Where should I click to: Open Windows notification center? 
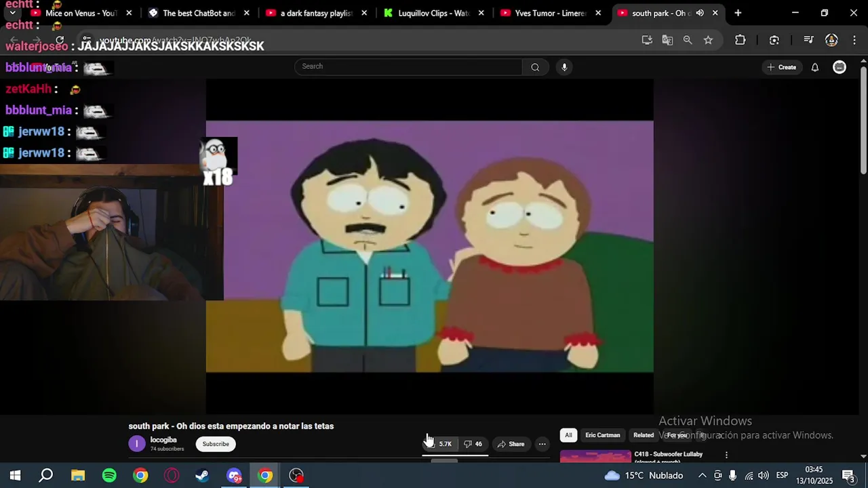pos(848,476)
